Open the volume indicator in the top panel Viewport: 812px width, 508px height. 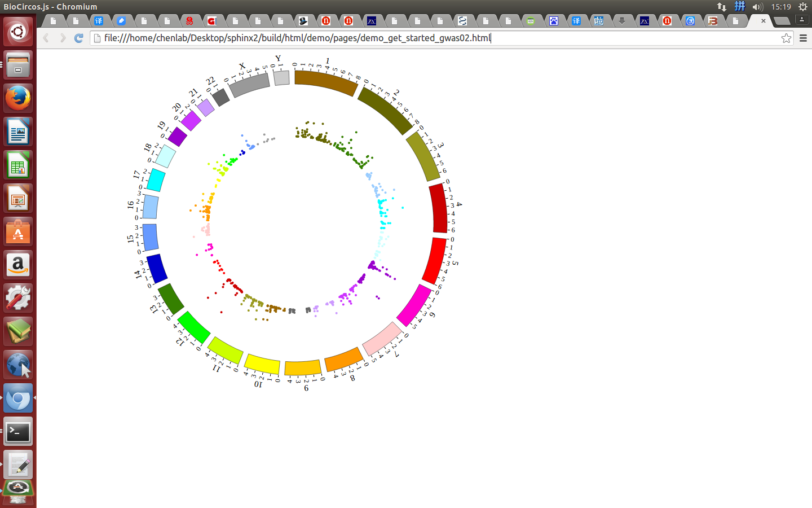pyautogui.click(x=757, y=7)
